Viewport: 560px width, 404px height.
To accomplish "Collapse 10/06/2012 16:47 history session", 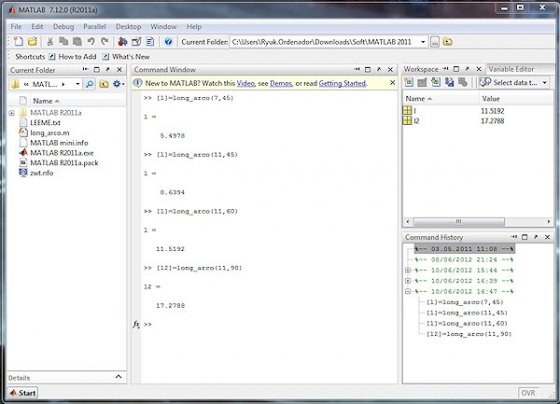I will point(408,291).
